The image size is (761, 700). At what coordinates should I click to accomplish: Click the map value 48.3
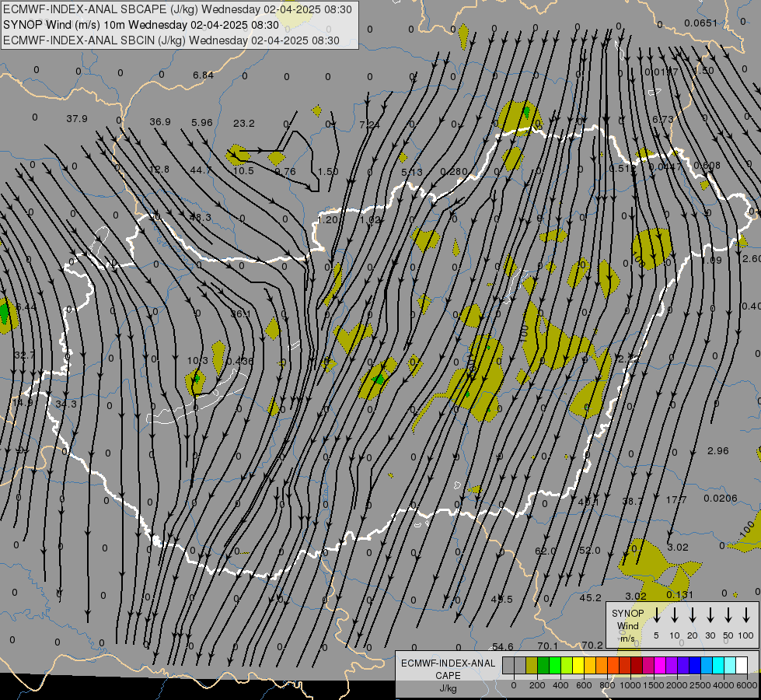[x=200, y=217]
